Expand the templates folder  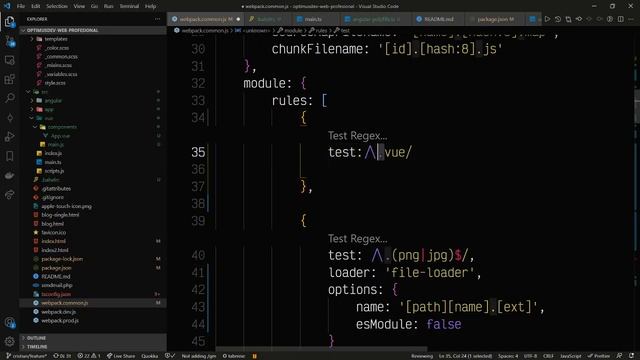(x=56, y=39)
